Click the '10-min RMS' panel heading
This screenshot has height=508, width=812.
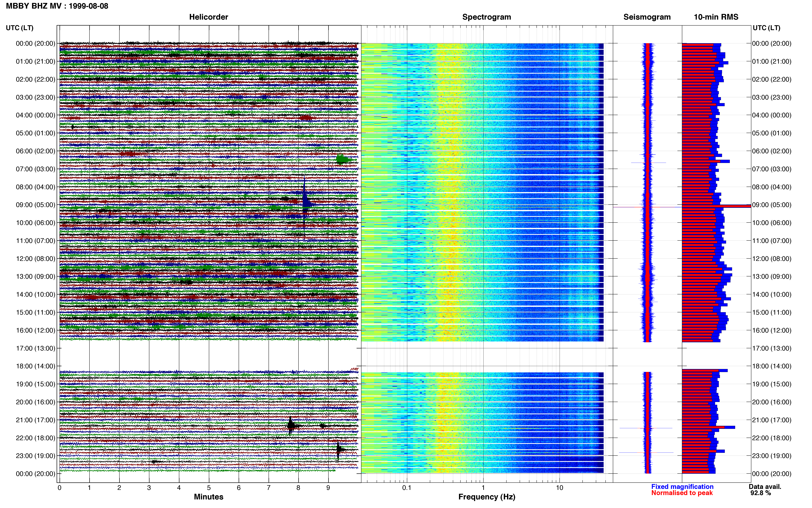[716, 17]
